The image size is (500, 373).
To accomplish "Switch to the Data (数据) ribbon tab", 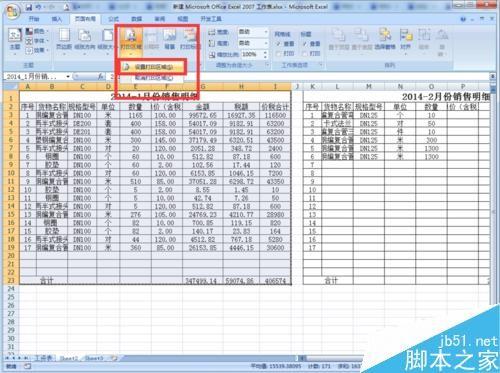I will [137, 19].
